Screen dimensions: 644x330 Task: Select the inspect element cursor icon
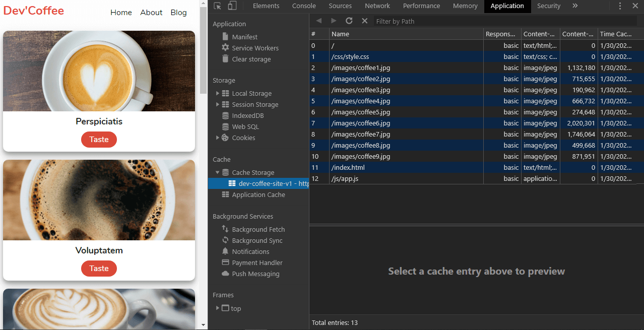pyautogui.click(x=218, y=6)
